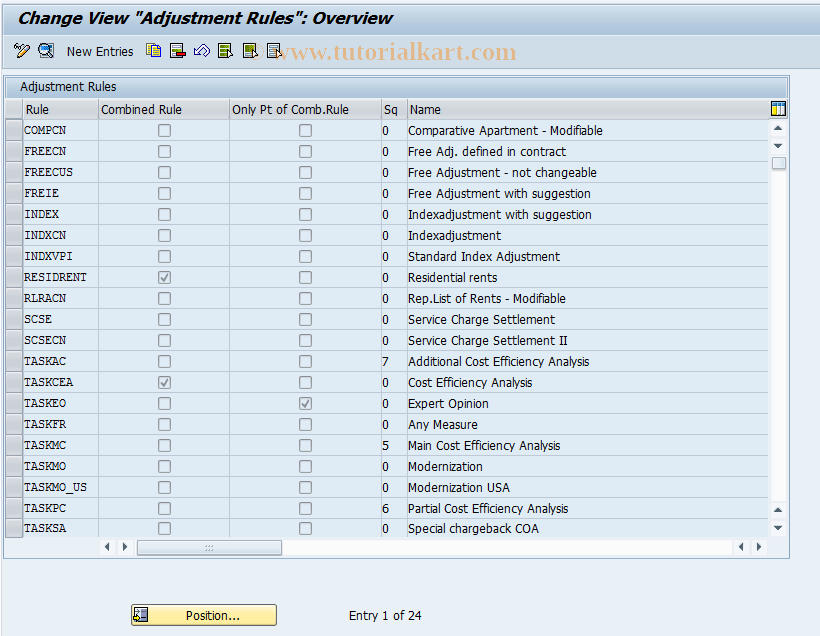Click the scroll down arrow below top arrow
The height and width of the screenshot is (636, 820).
click(x=778, y=146)
